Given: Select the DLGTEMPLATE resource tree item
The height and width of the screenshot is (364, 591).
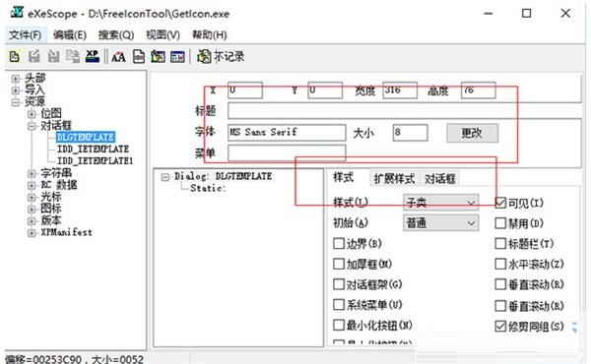Looking at the screenshot, I should click(86, 137).
